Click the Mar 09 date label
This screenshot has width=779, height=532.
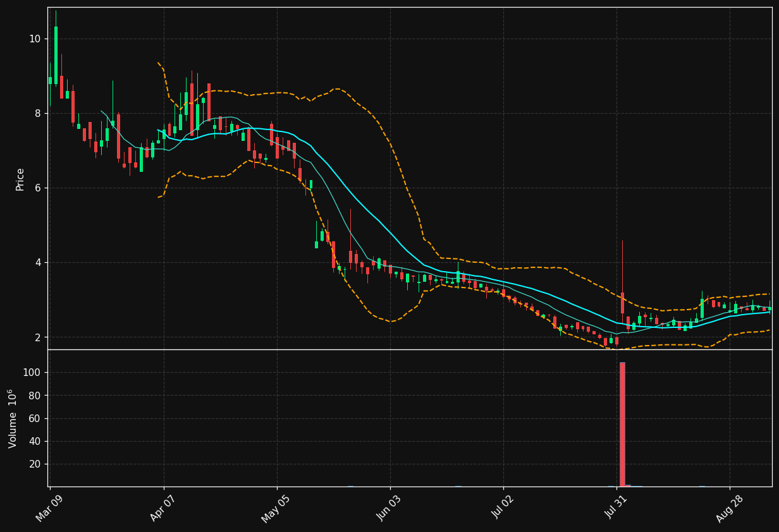50,509
